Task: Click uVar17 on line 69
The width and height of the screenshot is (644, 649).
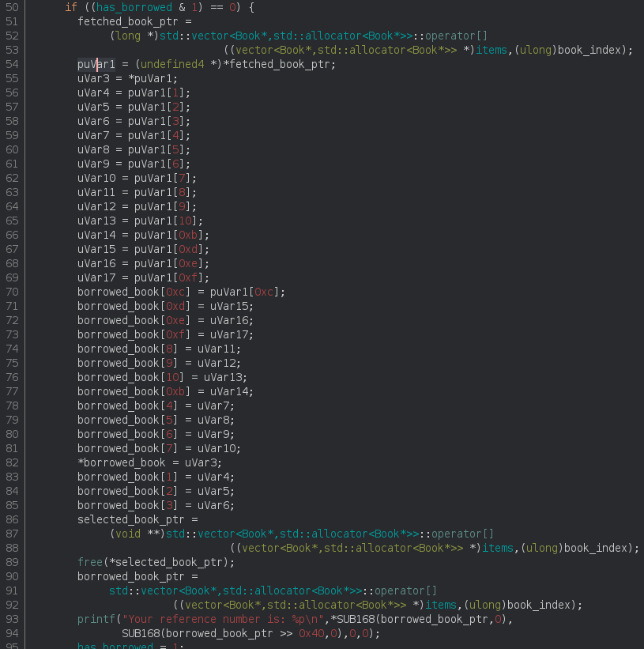Action: [96, 277]
